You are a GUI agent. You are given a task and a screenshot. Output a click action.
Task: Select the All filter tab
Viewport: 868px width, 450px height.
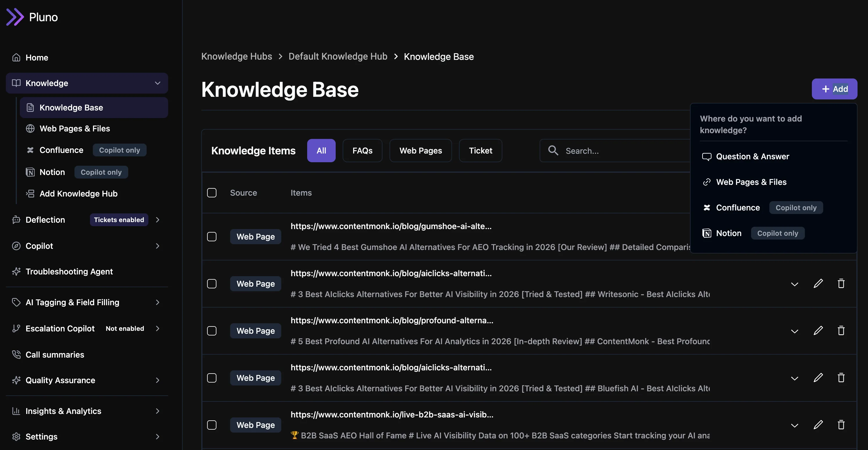[x=321, y=151]
